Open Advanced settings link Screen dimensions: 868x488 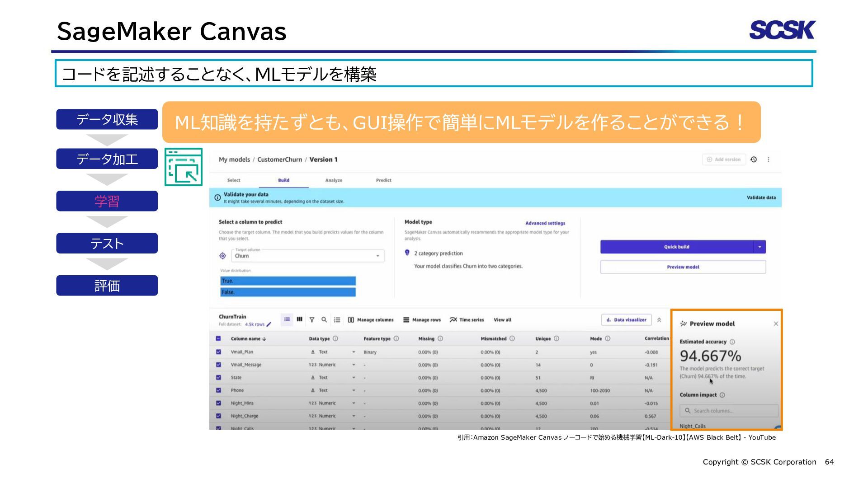coord(545,223)
